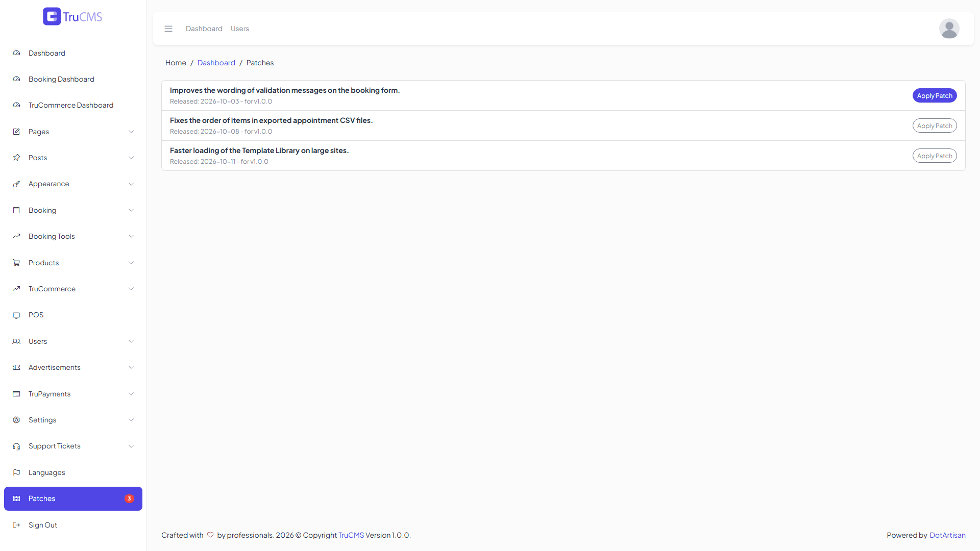Click 'Patches' text in the breadcrumb
The height and width of the screenshot is (551, 980).
pyautogui.click(x=260, y=63)
